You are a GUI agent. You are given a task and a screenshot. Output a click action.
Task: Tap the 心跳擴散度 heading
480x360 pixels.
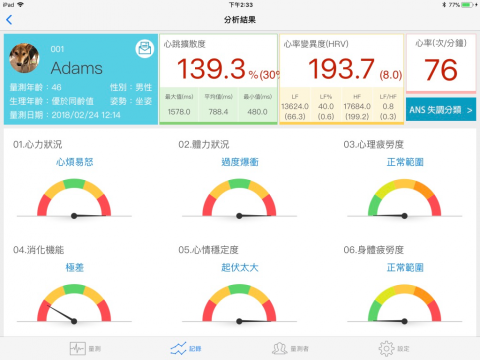(x=184, y=44)
